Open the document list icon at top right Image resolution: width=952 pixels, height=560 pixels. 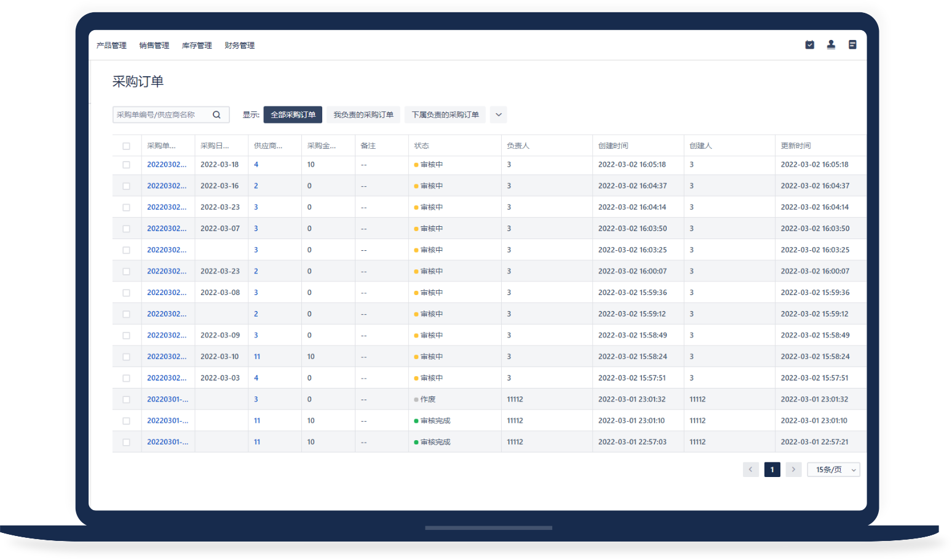(852, 45)
